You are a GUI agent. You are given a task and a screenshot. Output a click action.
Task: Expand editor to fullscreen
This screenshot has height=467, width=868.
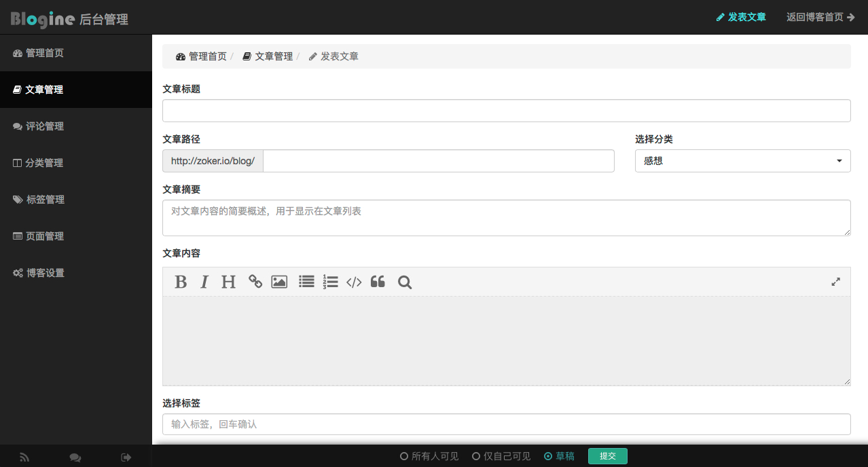836,282
